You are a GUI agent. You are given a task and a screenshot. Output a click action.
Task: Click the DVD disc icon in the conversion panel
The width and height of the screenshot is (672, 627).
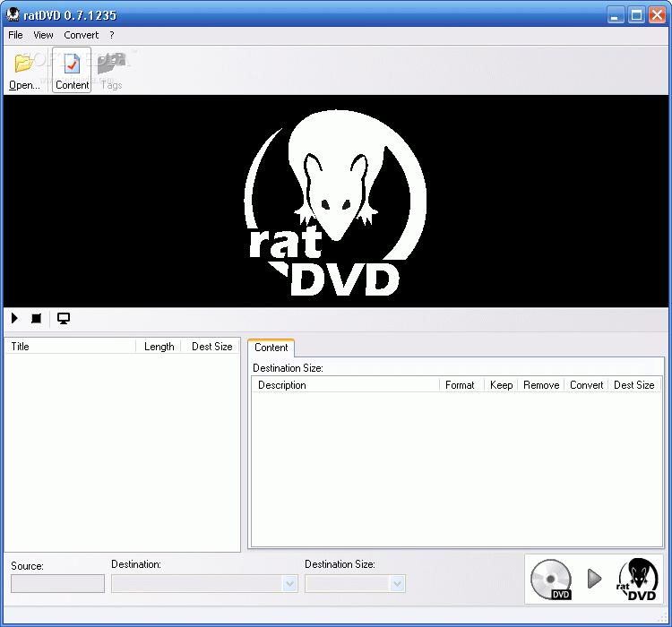click(551, 580)
